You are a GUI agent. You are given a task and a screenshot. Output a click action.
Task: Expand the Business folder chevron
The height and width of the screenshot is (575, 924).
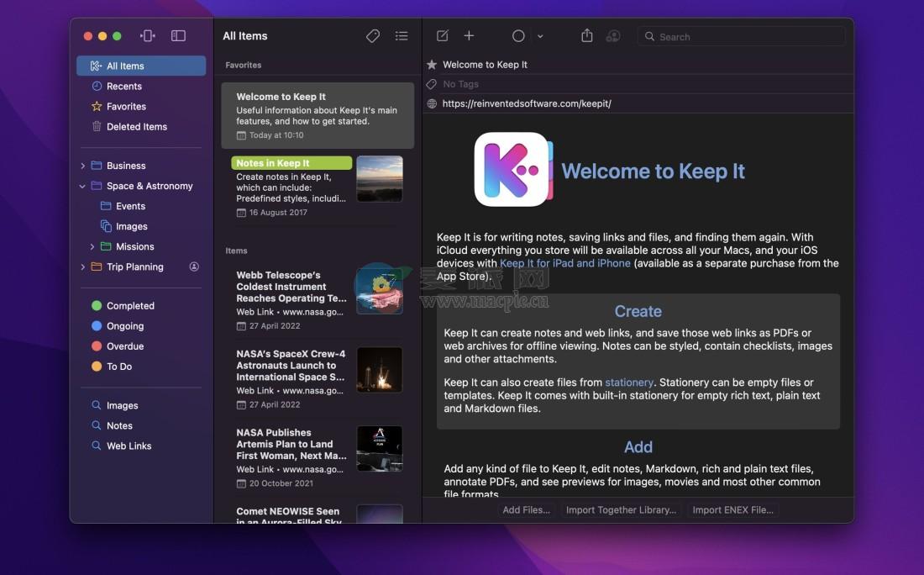(x=82, y=166)
